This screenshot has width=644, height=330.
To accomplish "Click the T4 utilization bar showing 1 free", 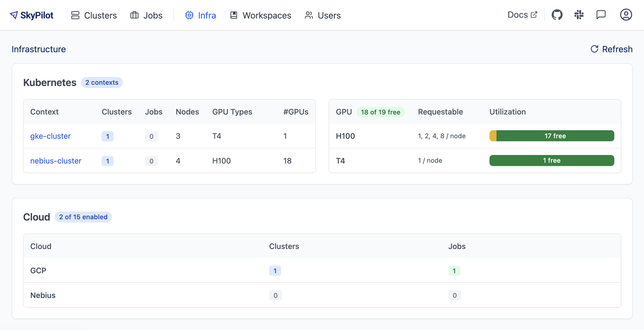I will pyautogui.click(x=551, y=160).
